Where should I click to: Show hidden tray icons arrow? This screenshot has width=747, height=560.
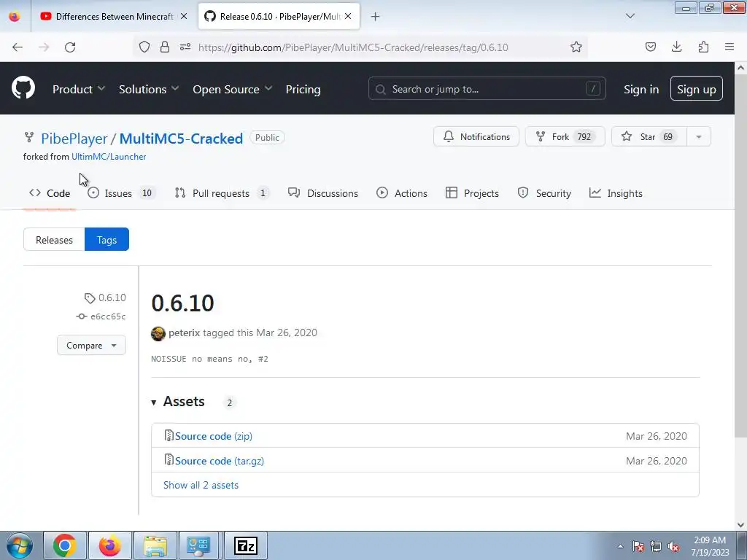(x=620, y=547)
